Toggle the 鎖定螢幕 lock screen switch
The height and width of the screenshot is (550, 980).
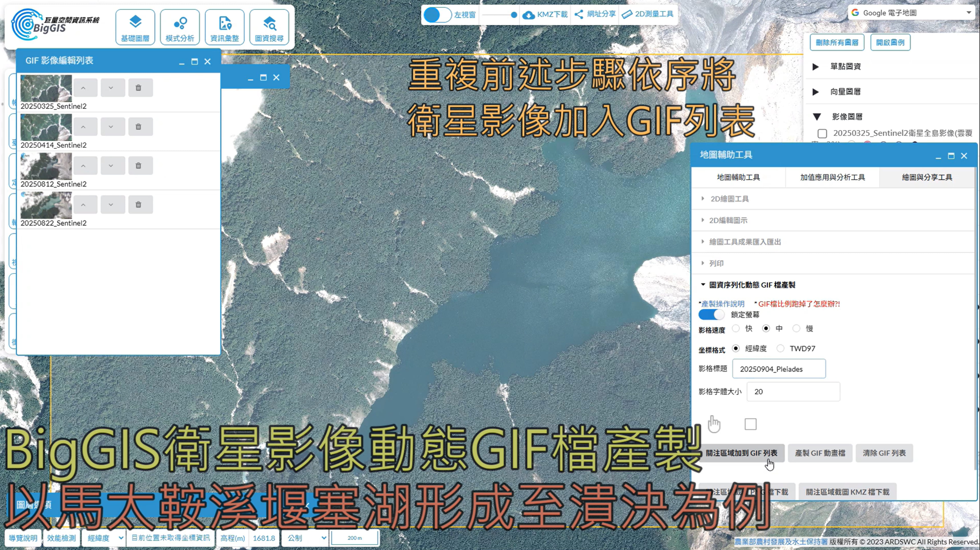(711, 315)
